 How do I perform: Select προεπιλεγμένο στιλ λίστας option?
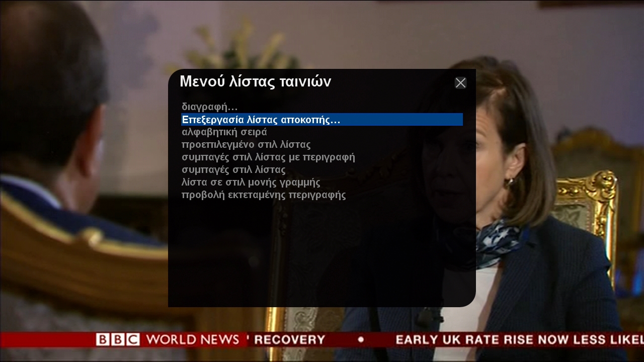click(x=322, y=145)
